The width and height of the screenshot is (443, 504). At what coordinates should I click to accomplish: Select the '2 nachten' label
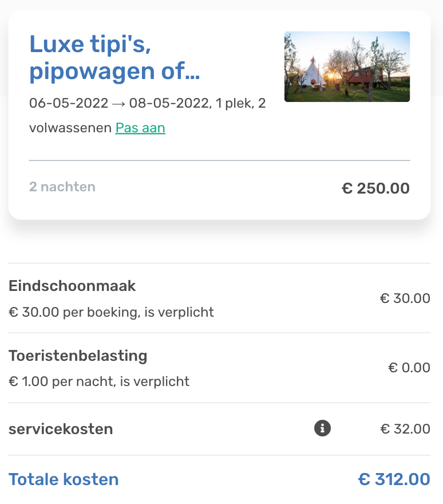click(x=62, y=187)
